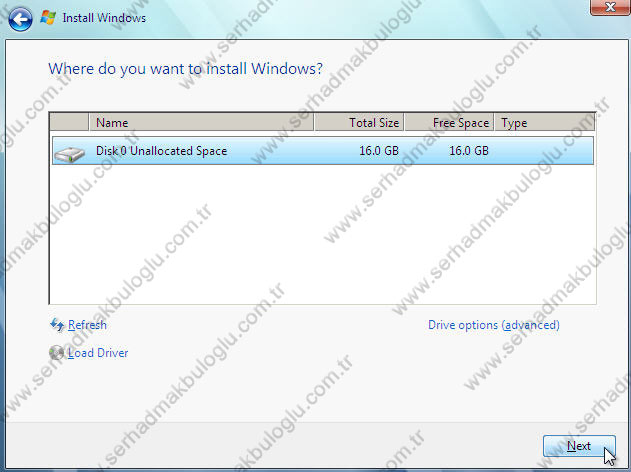
Task: Click the 16.0 GB Free Space cell
Action: tap(468, 151)
